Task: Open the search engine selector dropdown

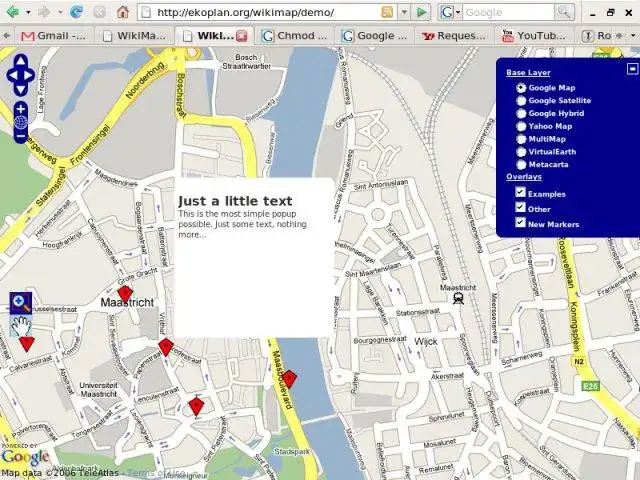Action: coord(450,13)
